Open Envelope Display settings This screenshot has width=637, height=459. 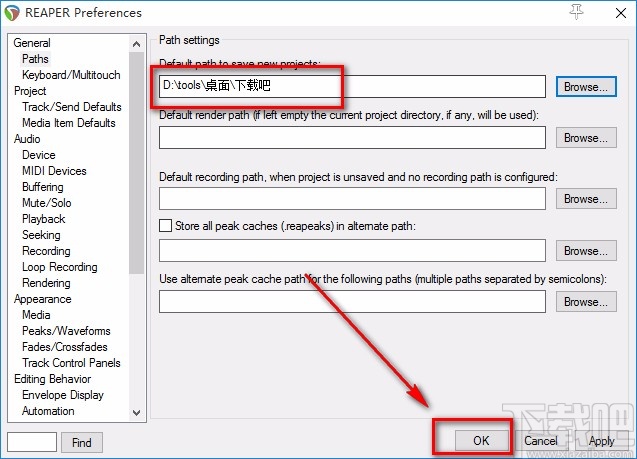(63, 395)
